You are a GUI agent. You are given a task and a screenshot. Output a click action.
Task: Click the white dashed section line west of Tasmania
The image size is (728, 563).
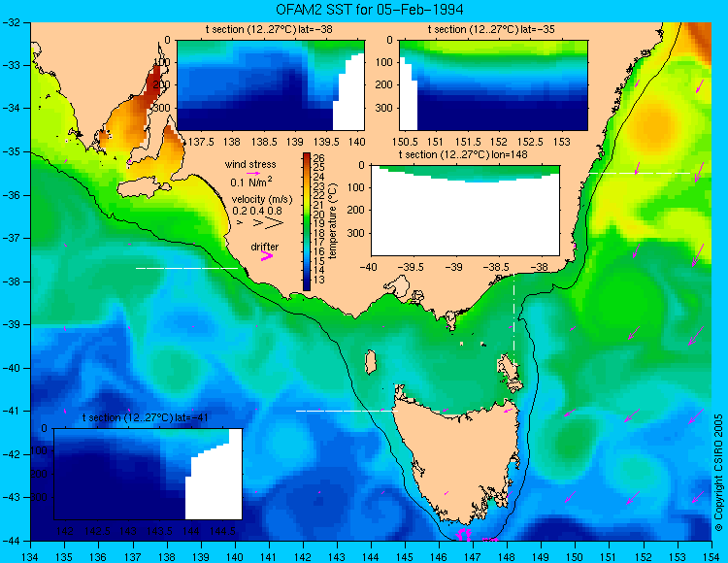click(x=347, y=411)
